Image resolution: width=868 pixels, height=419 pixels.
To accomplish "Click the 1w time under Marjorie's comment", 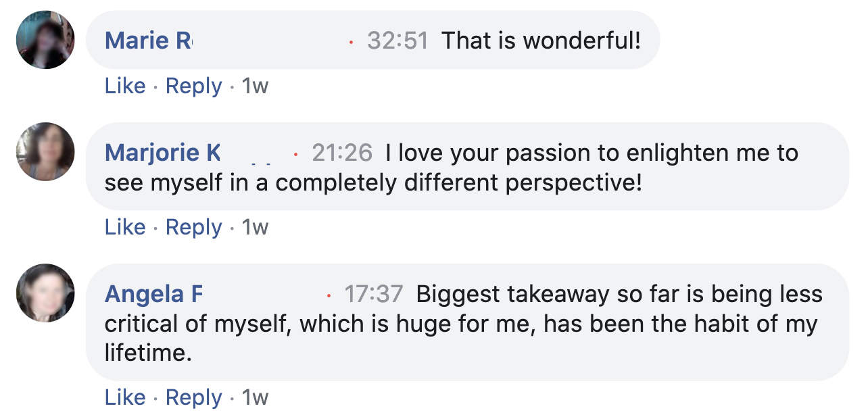I will pyautogui.click(x=255, y=227).
